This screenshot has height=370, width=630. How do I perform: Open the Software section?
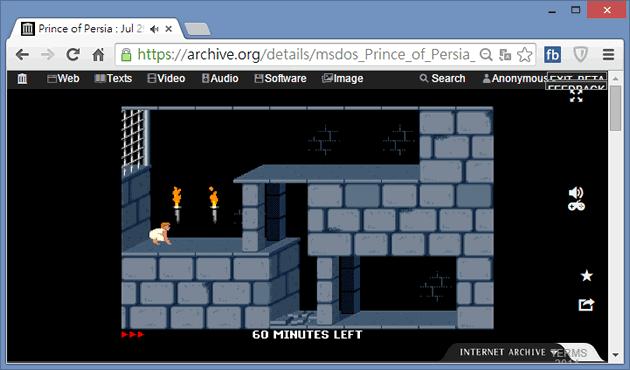(280, 78)
